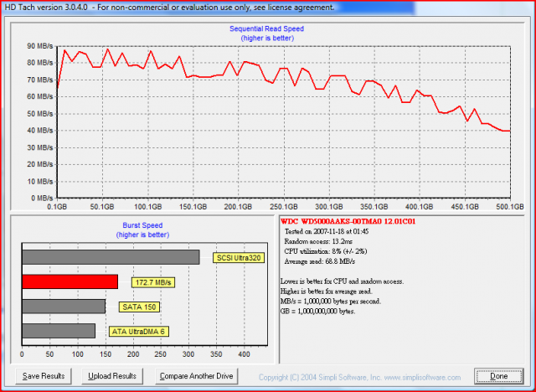Upload Results to the web
This screenshot has height=392, width=536.
coord(112,376)
